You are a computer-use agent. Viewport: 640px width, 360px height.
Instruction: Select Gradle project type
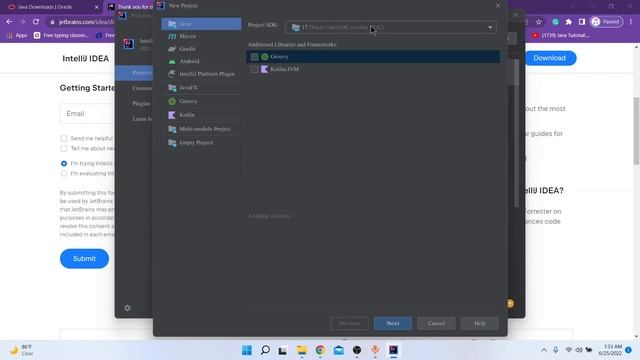pos(201,49)
